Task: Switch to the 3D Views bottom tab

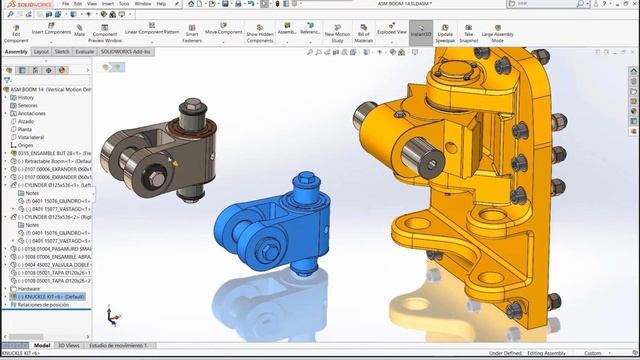Action: pos(69,345)
